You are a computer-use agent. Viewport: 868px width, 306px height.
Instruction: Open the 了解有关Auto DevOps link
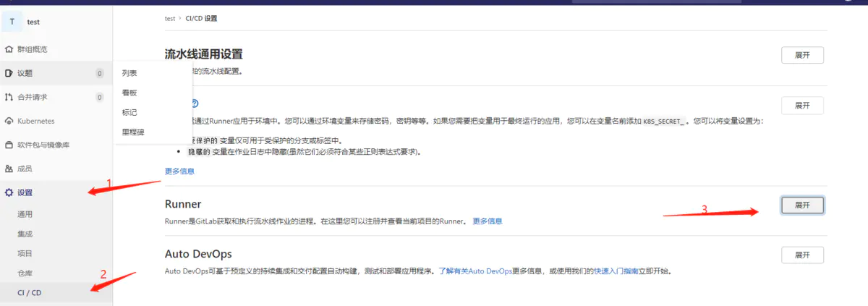475,271
